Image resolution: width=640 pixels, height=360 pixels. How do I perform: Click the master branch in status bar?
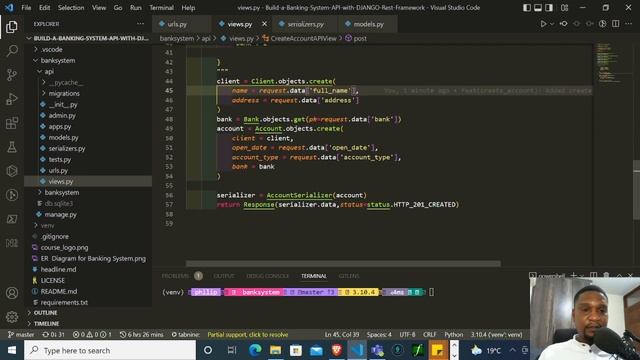click(x=21, y=334)
